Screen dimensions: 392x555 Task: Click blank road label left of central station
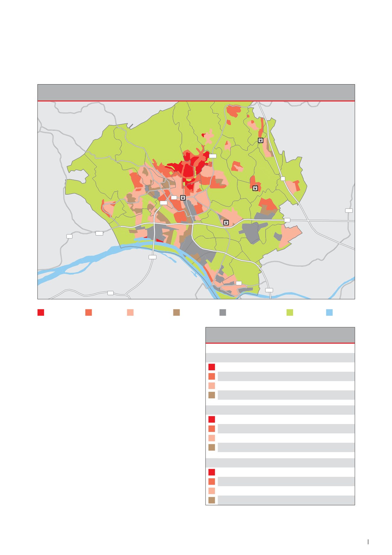click(174, 198)
